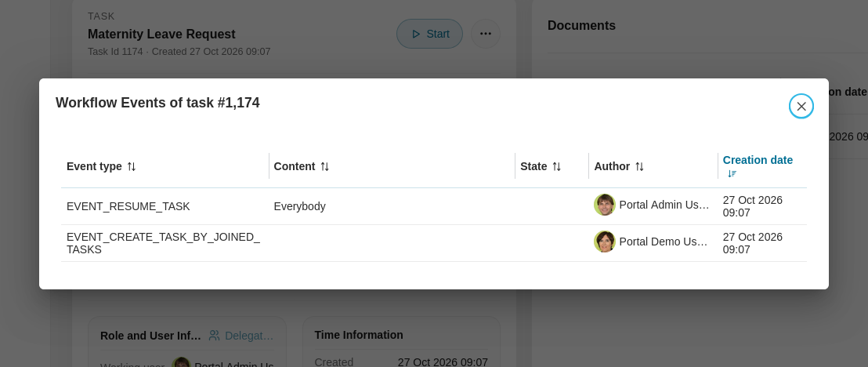
Task: Sort by Content column icon
Action: pos(325,166)
